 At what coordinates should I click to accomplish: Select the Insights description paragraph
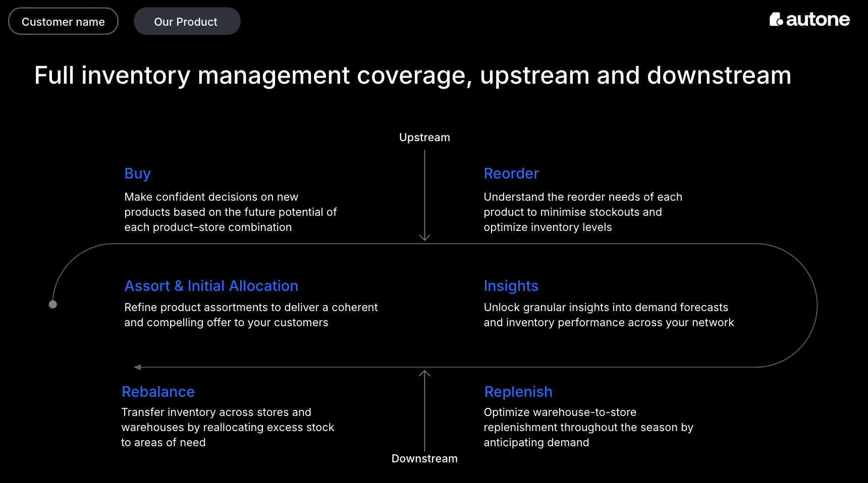(609, 315)
